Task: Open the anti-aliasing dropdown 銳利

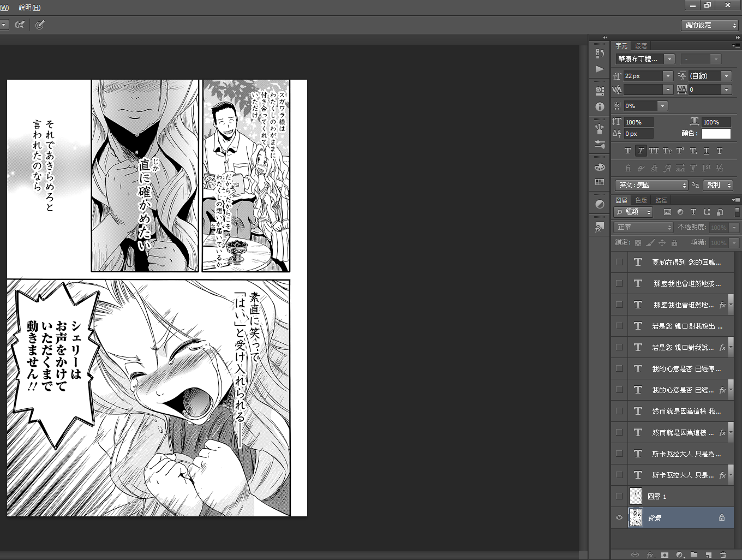Action: pyautogui.click(x=718, y=185)
